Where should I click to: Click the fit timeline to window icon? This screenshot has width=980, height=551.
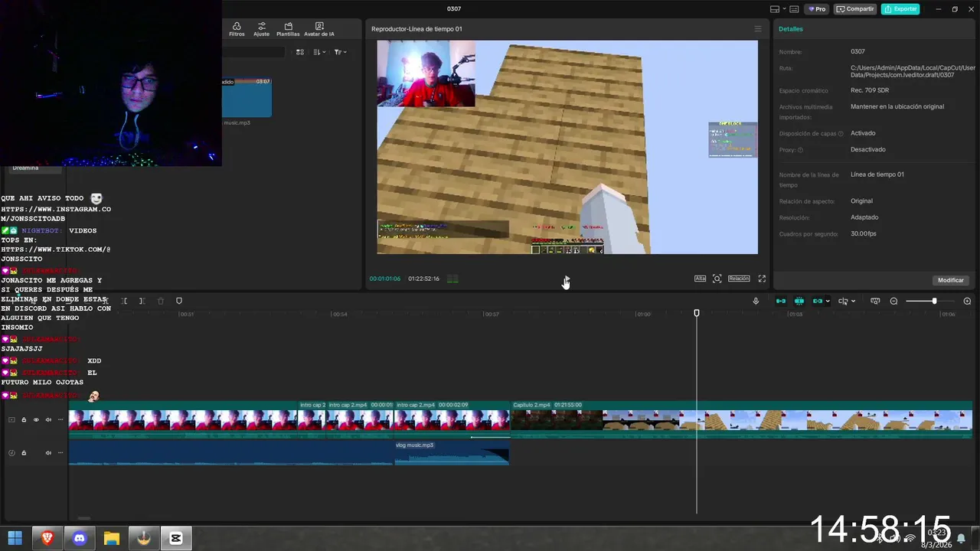pyautogui.click(x=875, y=301)
